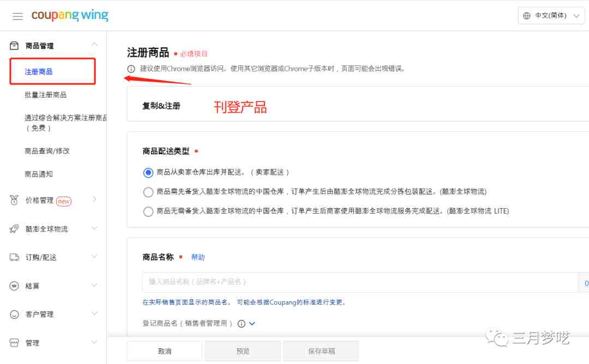Select the 酷澎全球物流 warehouse radio option
This screenshot has width=589, height=364.
pyautogui.click(x=148, y=192)
